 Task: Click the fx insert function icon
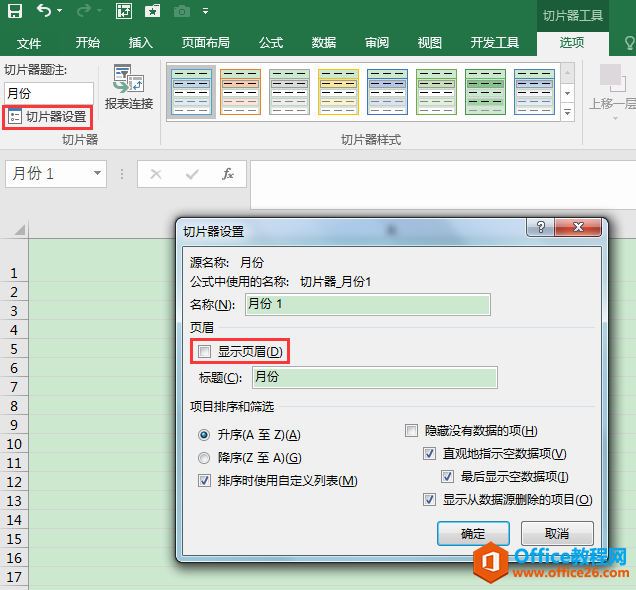coord(228,174)
